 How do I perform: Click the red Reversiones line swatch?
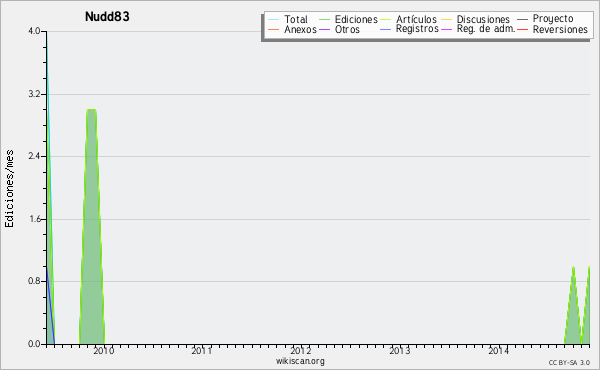tap(523, 29)
